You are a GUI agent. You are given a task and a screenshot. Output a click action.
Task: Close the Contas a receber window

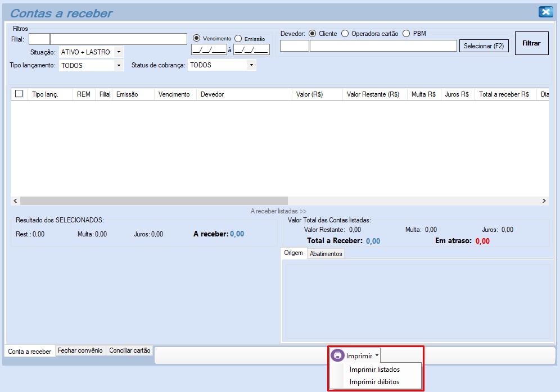[545, 12]
